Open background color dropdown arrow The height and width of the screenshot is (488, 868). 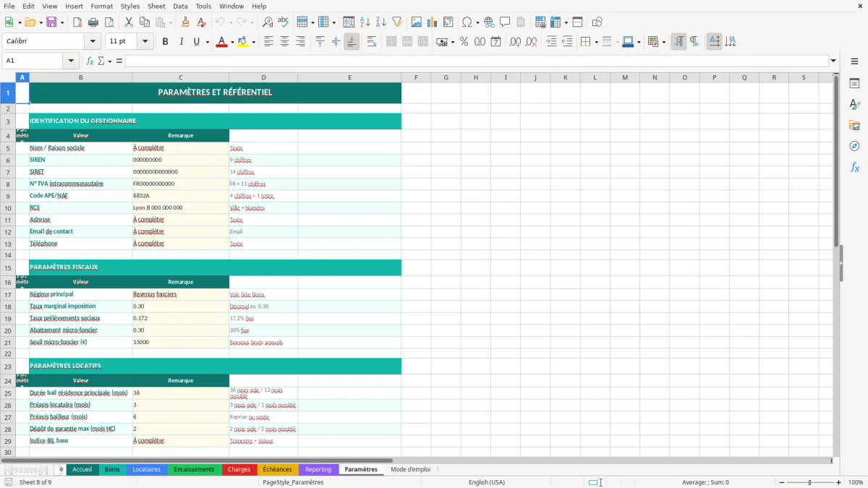253,42
